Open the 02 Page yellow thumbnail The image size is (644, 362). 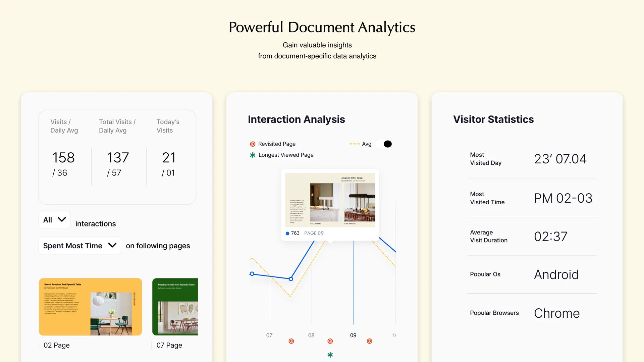[91, 307]
